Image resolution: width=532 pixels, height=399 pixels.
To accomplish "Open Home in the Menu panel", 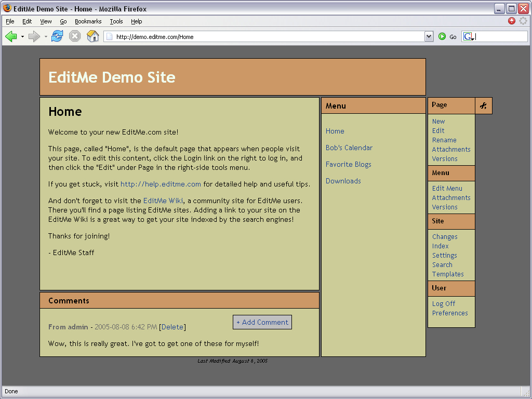I will pyautogui.click(x=335, y=131).
